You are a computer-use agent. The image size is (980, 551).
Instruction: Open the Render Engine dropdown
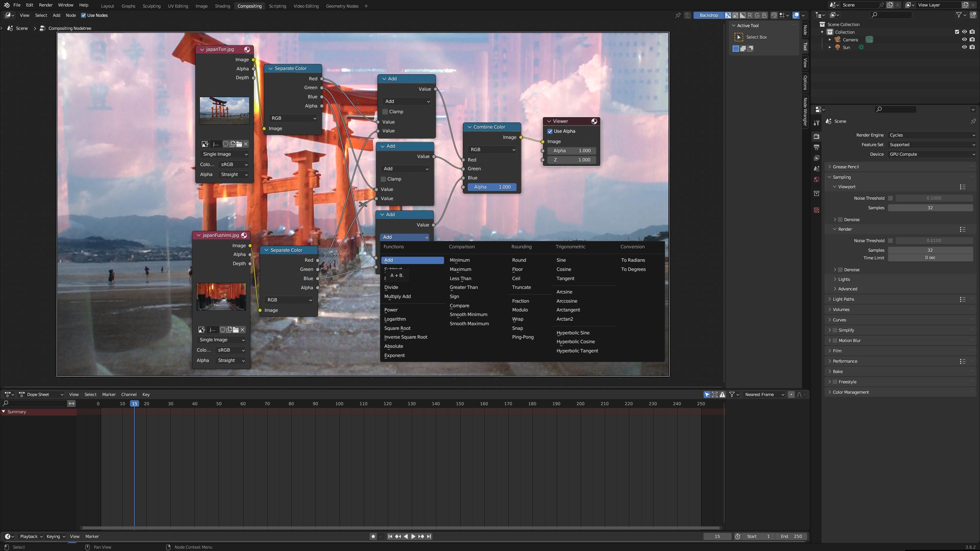931,135
